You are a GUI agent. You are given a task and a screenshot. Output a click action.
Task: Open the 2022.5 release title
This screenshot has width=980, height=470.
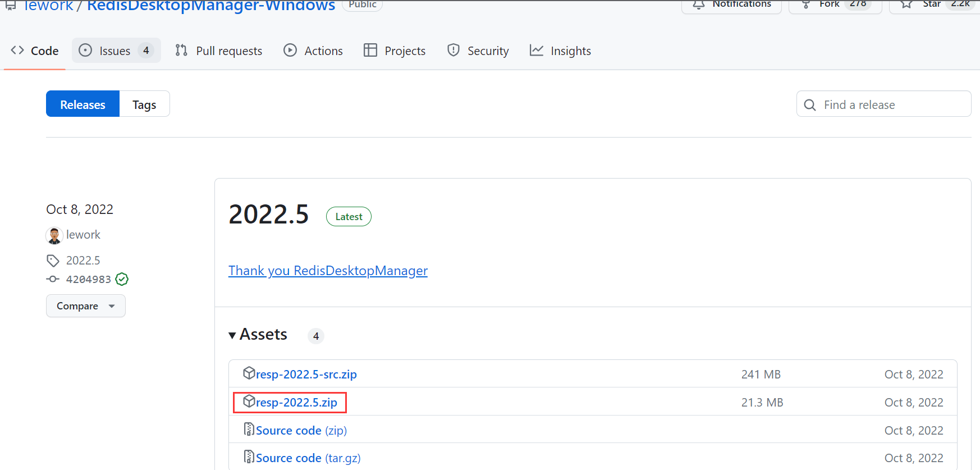click(269, 215)
